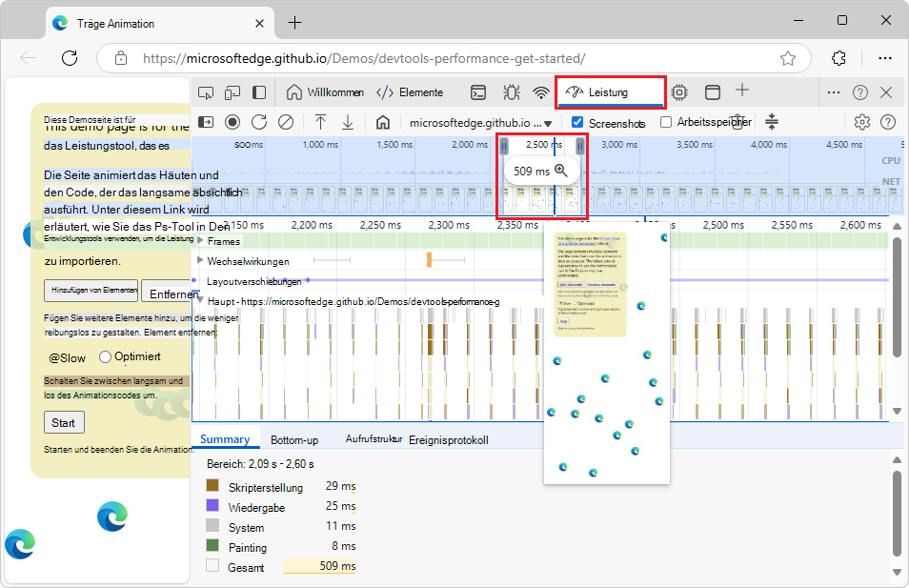The image size is (909, 588).
Task: Uncheck the Screenshots checkbox
Action: (577, 122)
